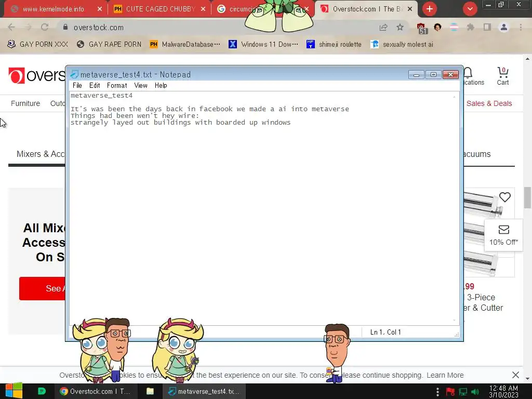Screen dimensions: 532x399
Task: Open the green app icon on the taskbar
Action: [x=42, y=391]
